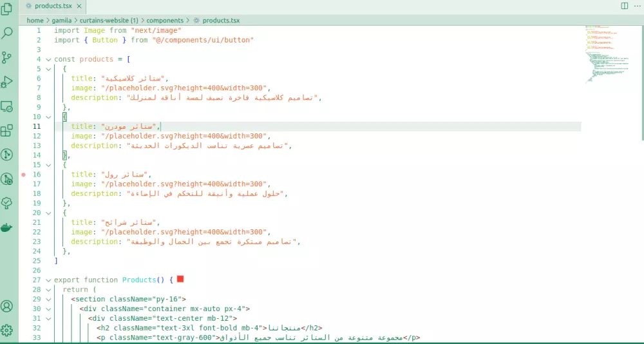The image size is (644, 344).
Task: Open the More Actions ellipsis menu
Action: point(637,6)
